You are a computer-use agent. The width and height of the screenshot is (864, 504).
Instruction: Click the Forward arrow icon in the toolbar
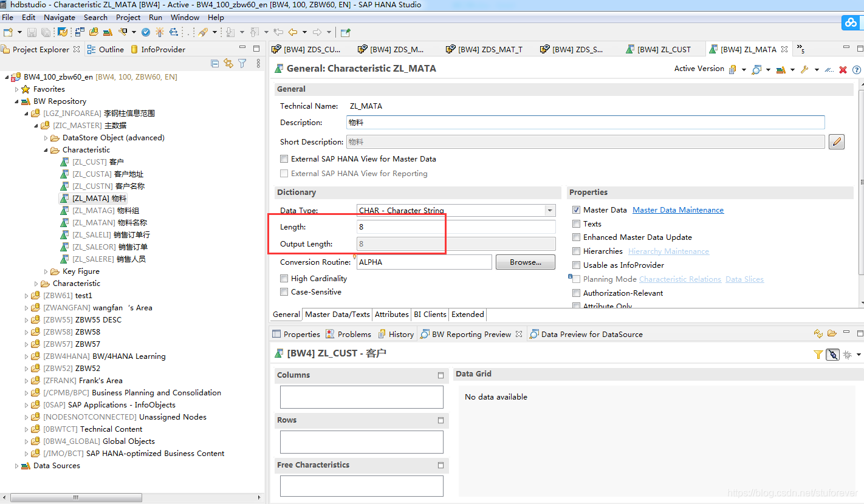point(317,32)
